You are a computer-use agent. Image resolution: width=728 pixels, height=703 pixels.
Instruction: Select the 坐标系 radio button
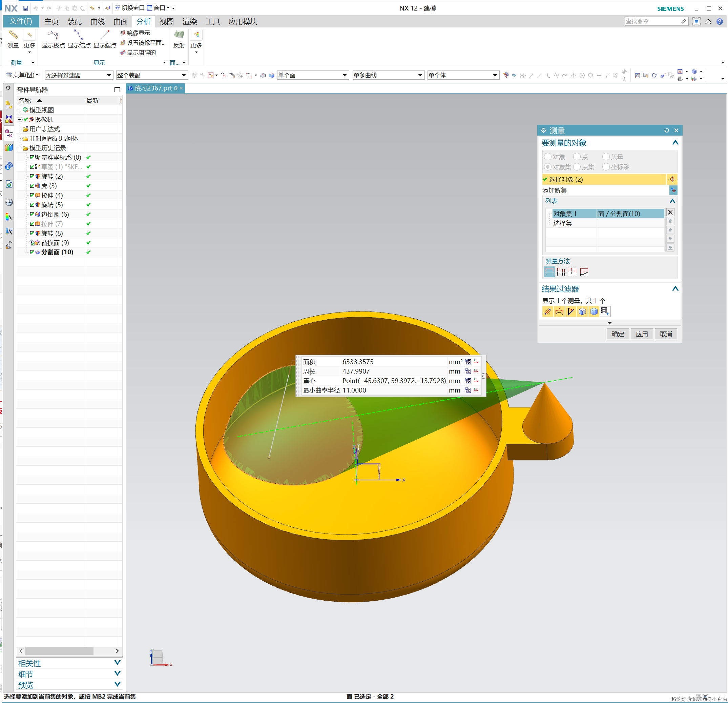click(606, 167)
